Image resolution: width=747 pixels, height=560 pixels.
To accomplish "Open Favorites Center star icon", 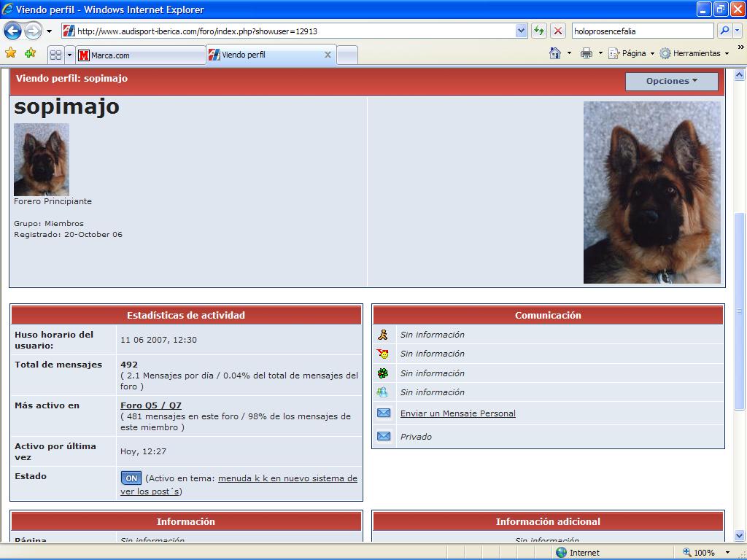I will (10, 53).
